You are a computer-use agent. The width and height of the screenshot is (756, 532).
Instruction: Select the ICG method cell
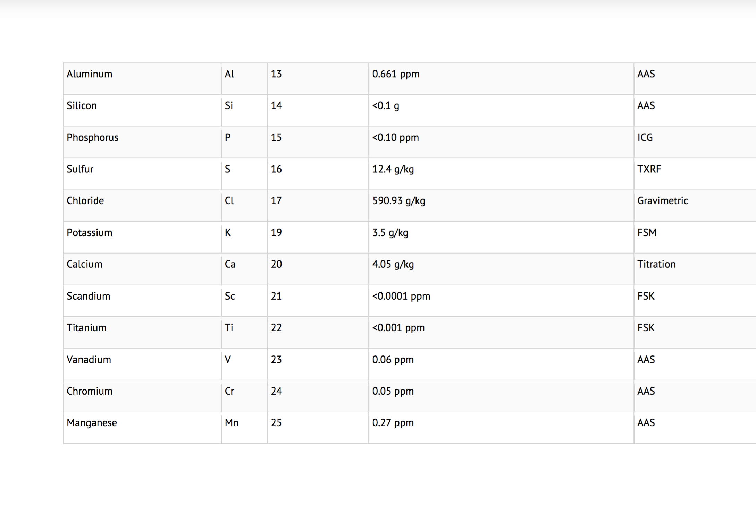645,137
